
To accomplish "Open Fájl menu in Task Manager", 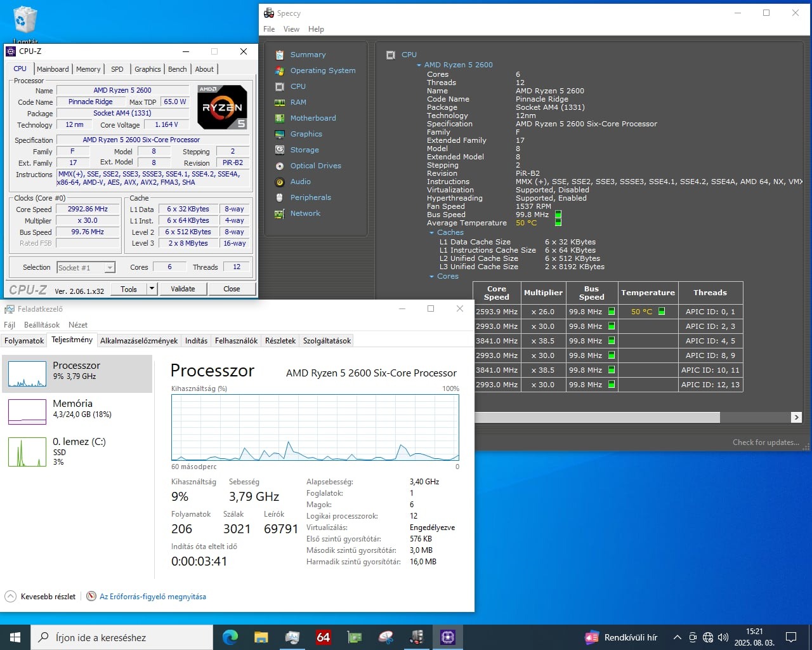I will 10,325.
